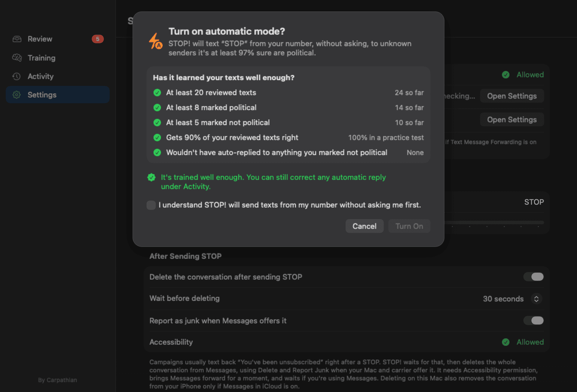Click the upper Open Settings button
Screen dimensions: 577x392
click(512, 96)
